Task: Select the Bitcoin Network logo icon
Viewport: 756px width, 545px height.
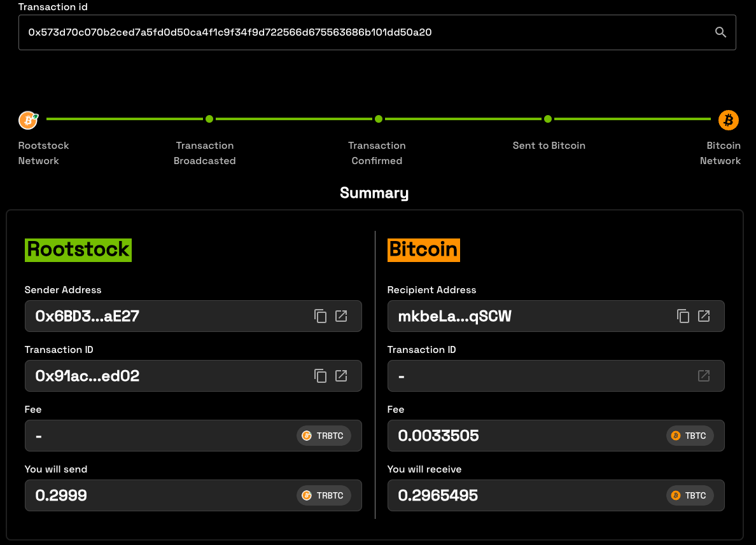Action: click(x=728, y=120)
